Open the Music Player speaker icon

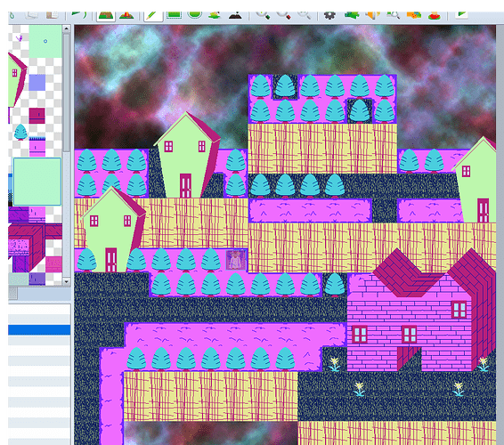tap(373, 15)
